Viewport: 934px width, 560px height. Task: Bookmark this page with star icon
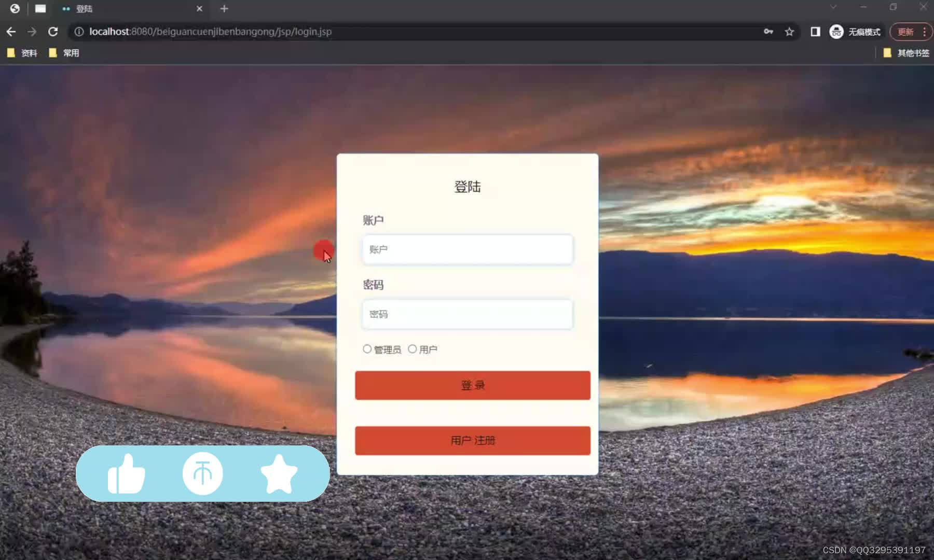point(789,32)
